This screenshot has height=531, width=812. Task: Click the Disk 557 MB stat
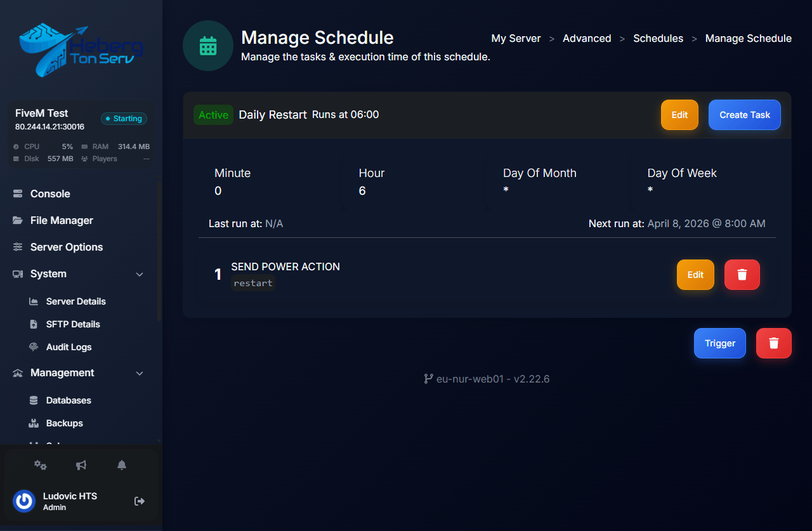(x=43, y=159)
